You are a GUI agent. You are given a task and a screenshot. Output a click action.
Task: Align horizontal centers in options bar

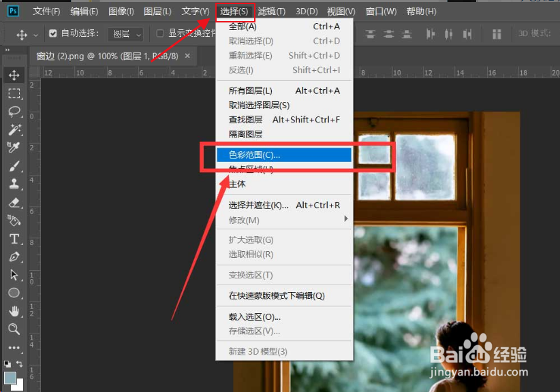click(x=448, y=34)
